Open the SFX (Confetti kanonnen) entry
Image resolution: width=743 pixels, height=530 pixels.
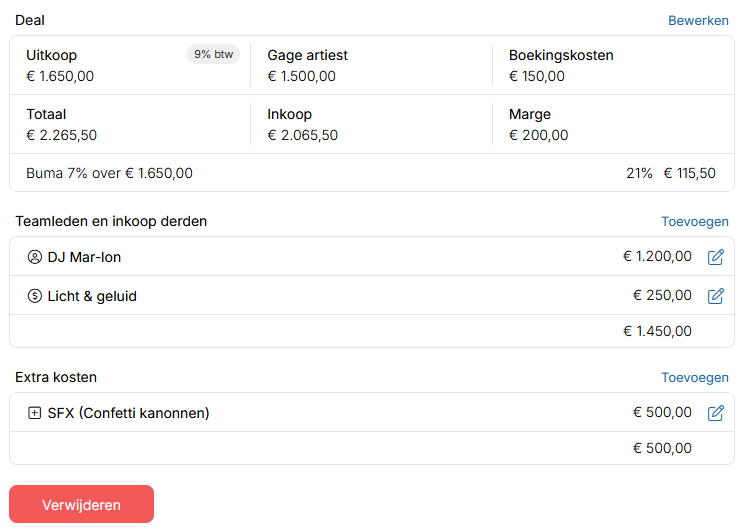[x=128, y=413]
